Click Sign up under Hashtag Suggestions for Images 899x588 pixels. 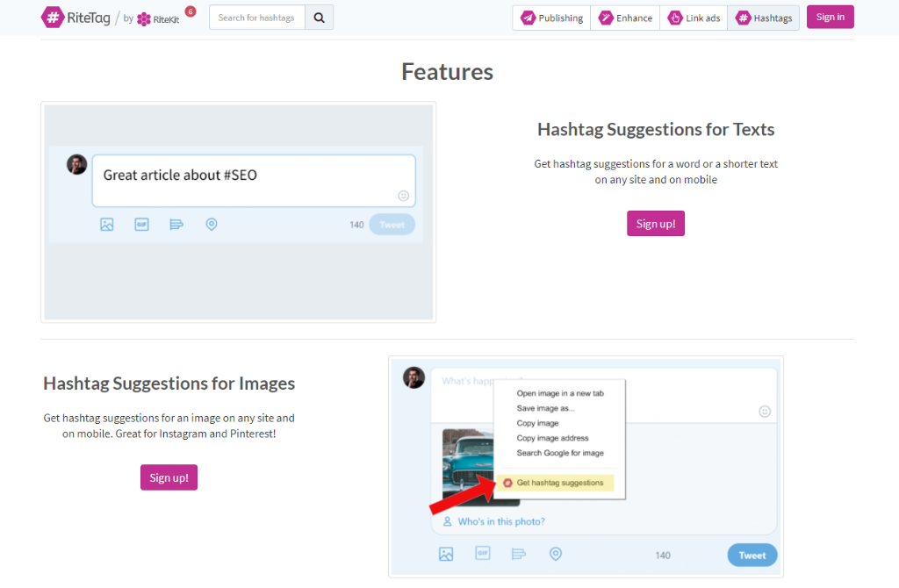coord(169,477)
